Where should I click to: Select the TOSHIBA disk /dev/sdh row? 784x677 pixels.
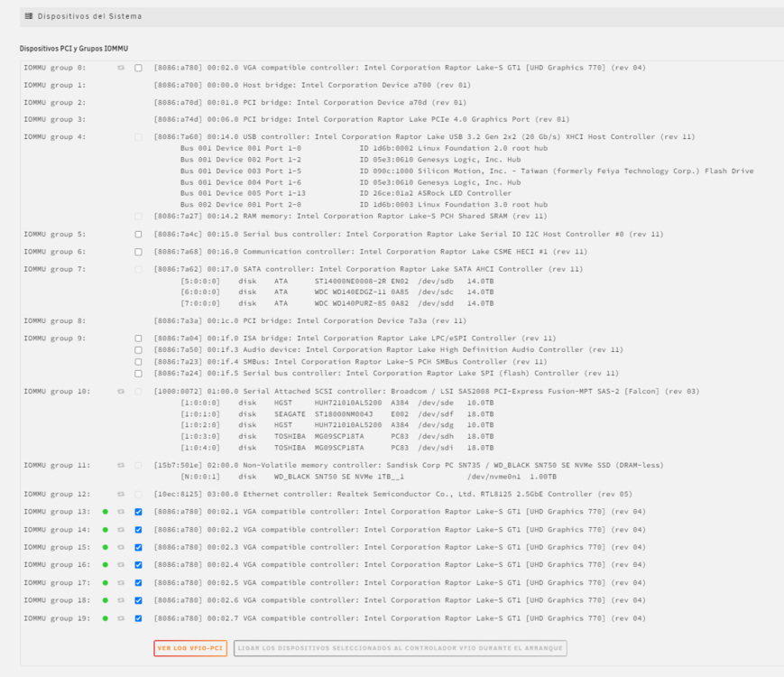[x=337, y=436]
